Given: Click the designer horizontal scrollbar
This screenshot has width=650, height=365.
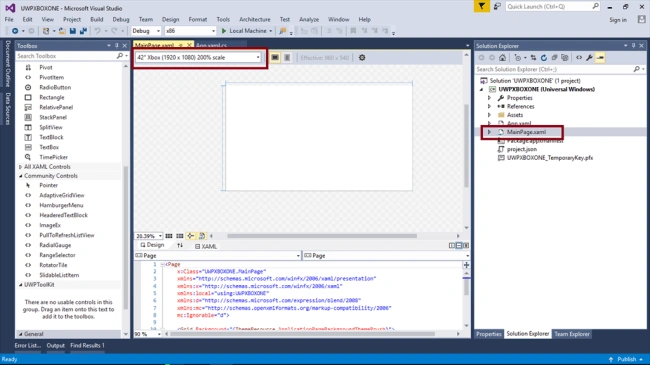Looking at the screenshot, I should click(x=322, y=236).
